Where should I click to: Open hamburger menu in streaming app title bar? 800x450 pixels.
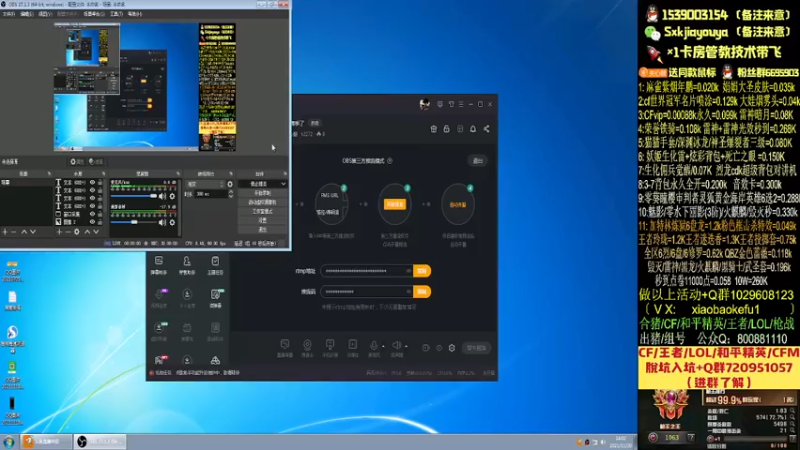pyautogui.click(x=461, y=104)
